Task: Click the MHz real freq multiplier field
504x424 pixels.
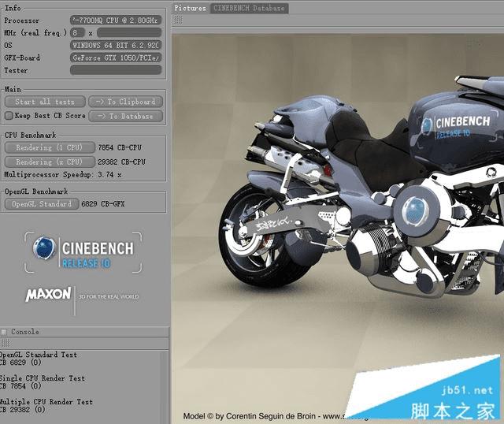Action: click(77, 33)
